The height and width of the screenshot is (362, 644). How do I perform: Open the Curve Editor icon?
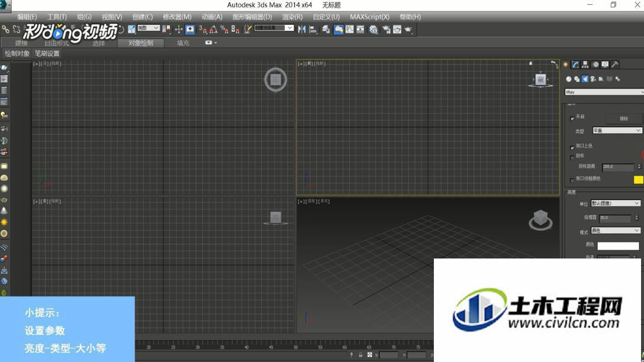[349, 29]
